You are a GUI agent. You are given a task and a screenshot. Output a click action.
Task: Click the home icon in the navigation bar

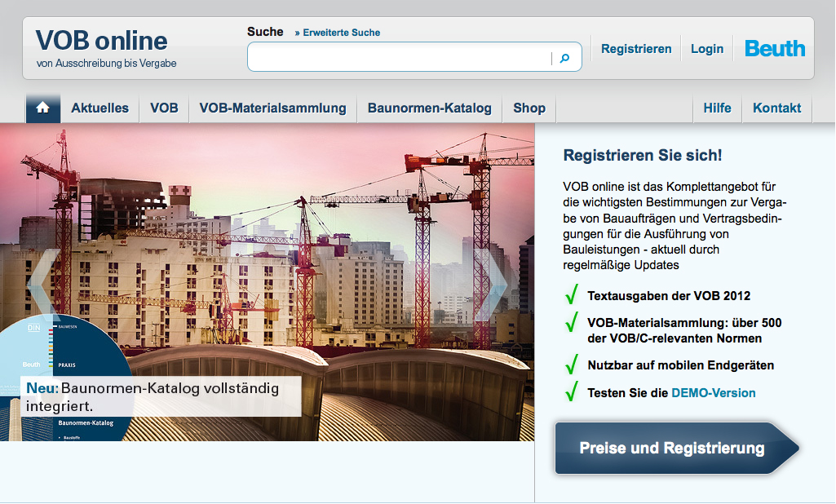pos(42,107)
